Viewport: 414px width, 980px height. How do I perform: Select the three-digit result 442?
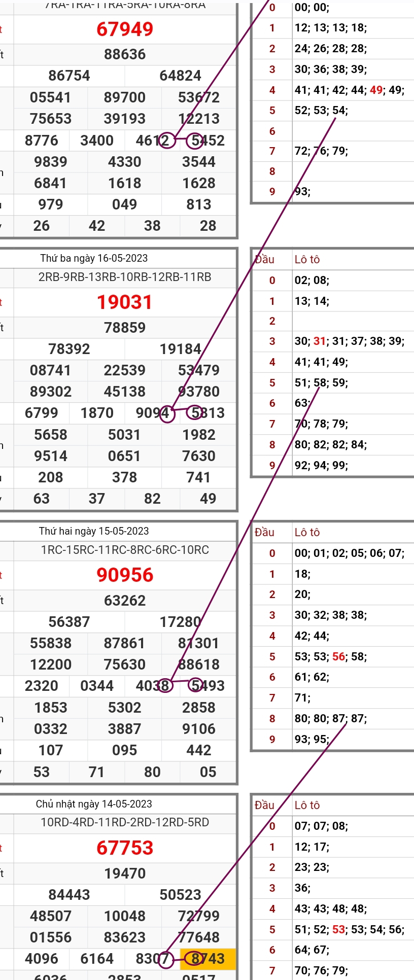(199, 750)
